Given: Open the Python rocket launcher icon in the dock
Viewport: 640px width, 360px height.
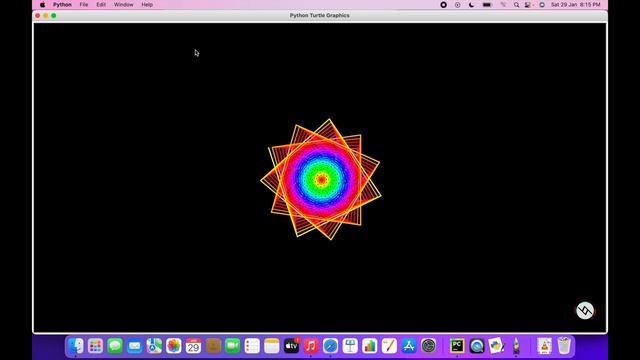Looking at the screenshot, I should point(516,346).
